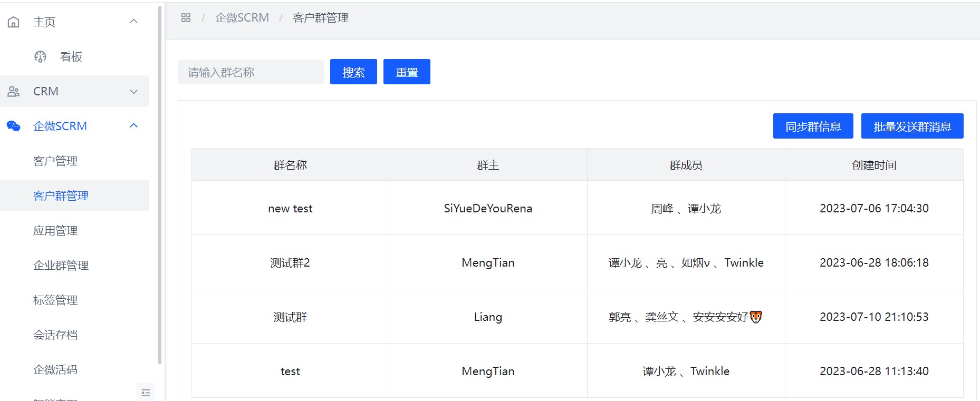The image size is (980, 401).
Task: Click group name 测试群2
Action: tap(290, 262)
